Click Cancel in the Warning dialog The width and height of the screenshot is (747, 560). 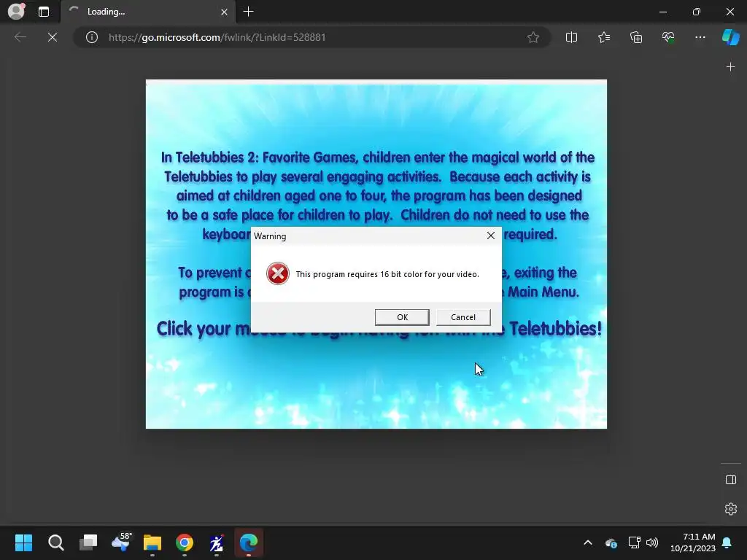point(463,317)
